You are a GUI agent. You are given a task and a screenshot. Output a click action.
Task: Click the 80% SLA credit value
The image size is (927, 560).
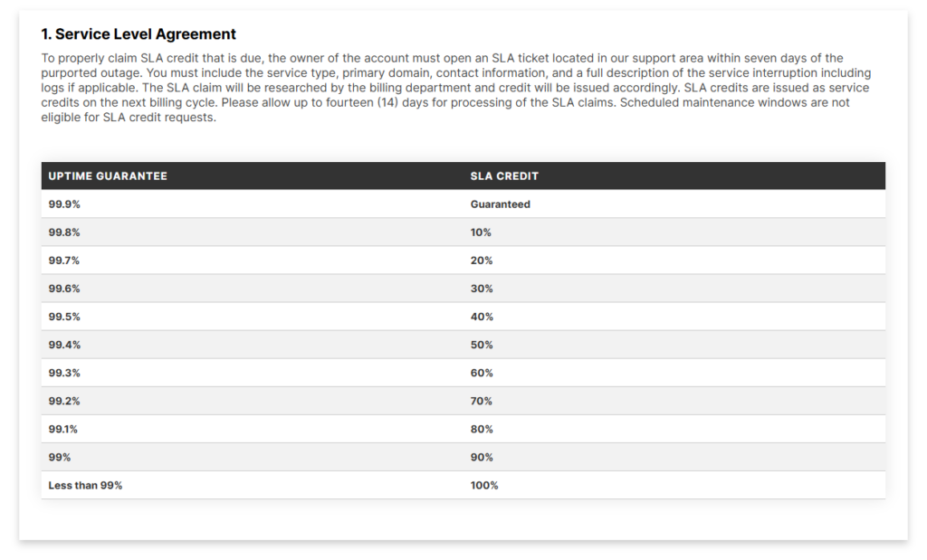click(x=482, y=429)
